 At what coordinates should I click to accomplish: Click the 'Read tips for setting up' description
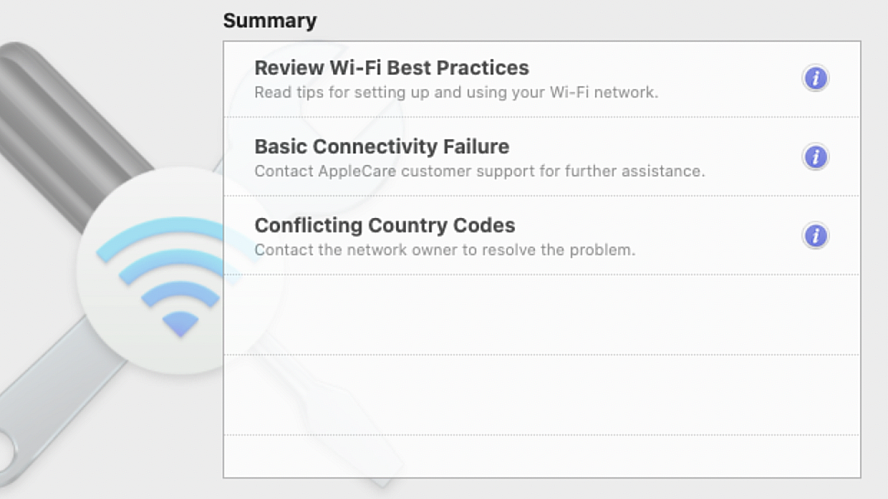(456, 92)
